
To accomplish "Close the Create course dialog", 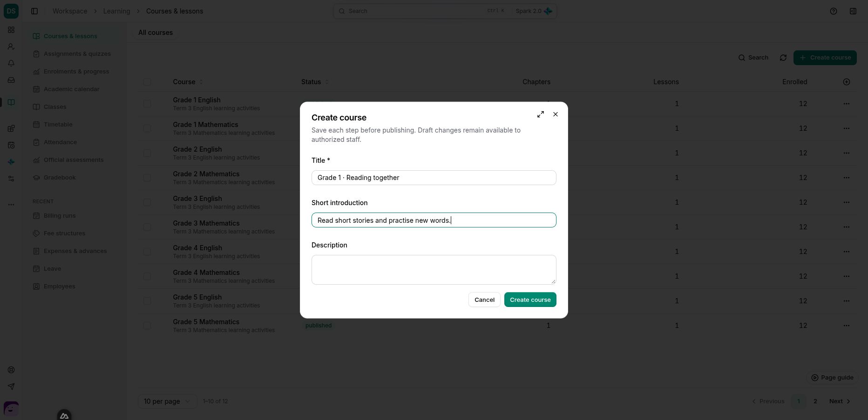I will [x=556, y=114].
